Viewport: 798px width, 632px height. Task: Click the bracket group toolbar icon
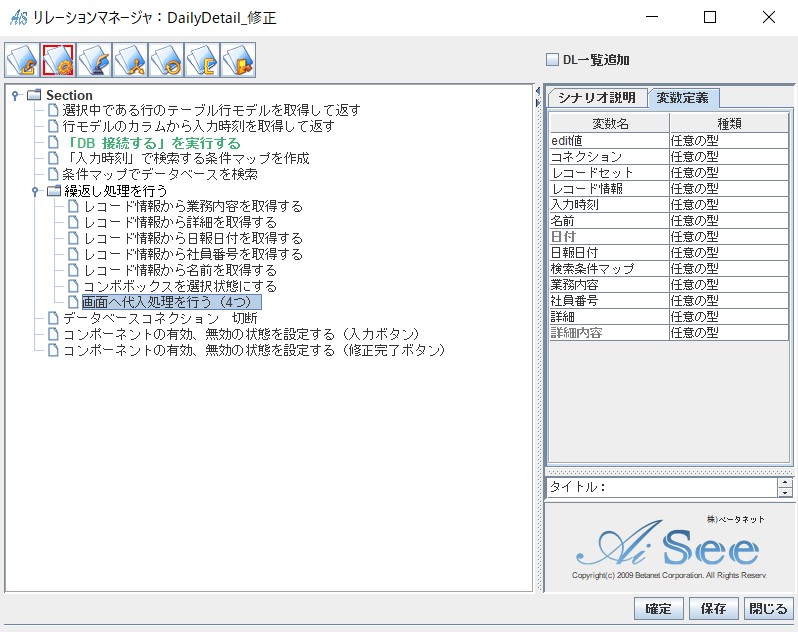tap(203, 60)
